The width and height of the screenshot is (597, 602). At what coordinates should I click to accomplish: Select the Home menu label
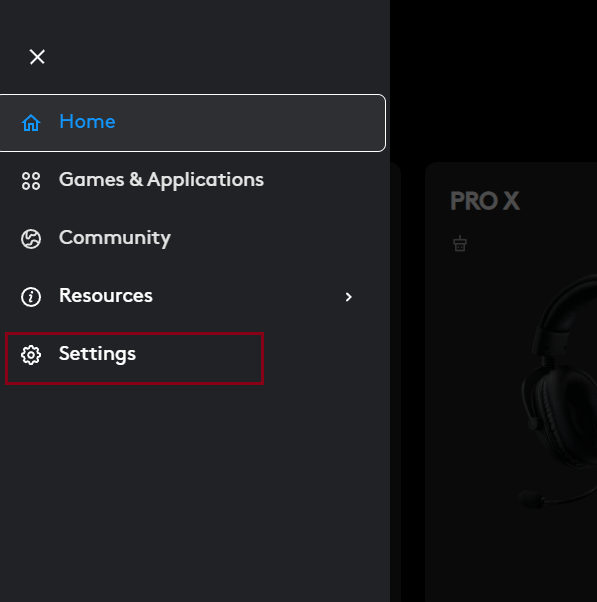click(x=87, y=122)
